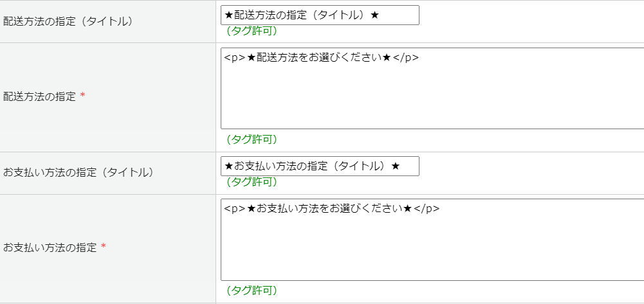This screenshot has height=304, width=644.
Task: Click empty space inside 配送方法の指定 textarea
Action: click(431, 96)
